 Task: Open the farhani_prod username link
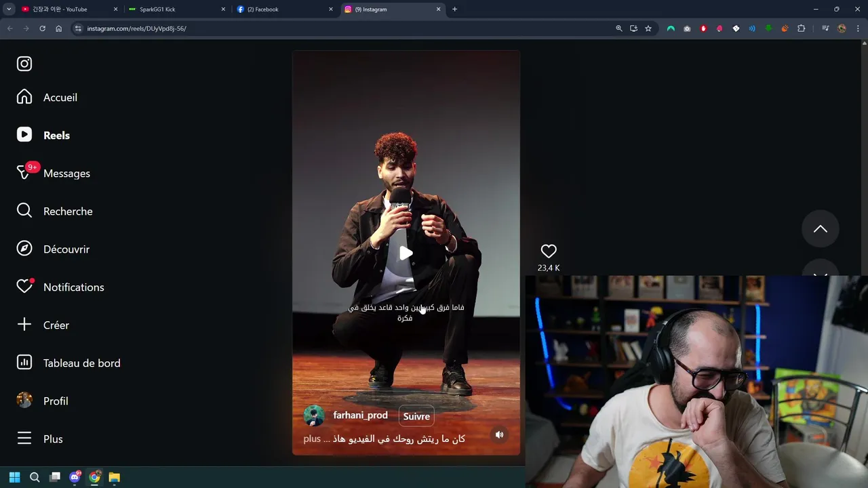point(360,415)
